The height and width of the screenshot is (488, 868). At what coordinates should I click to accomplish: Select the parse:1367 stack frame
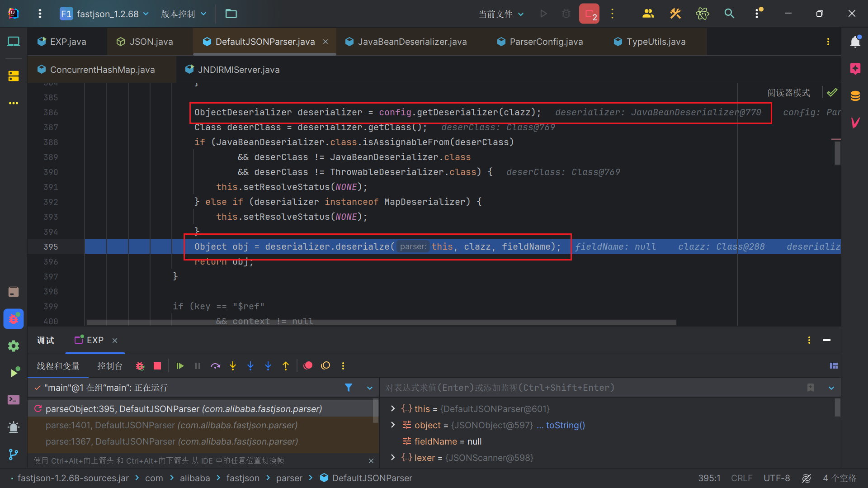(203, 441)
